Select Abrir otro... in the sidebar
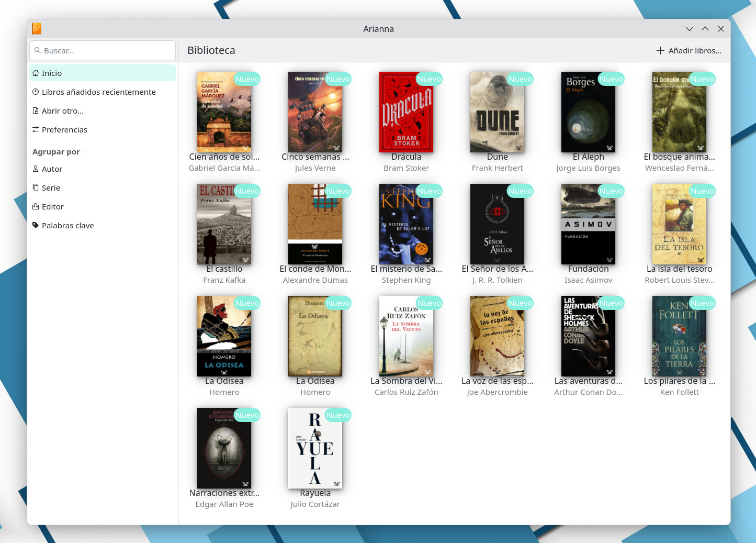756x543 pixels. 103,111
